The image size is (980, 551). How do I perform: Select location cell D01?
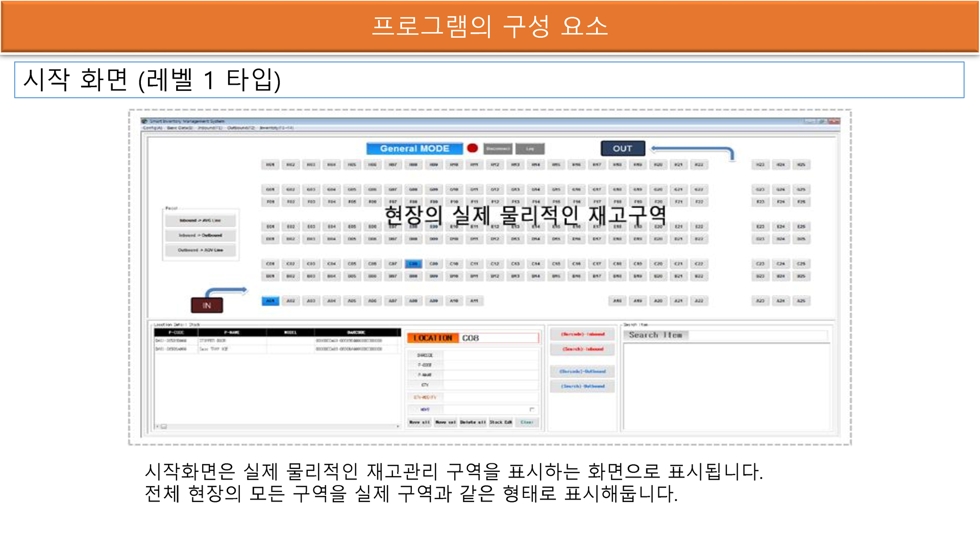pos(271,239)
